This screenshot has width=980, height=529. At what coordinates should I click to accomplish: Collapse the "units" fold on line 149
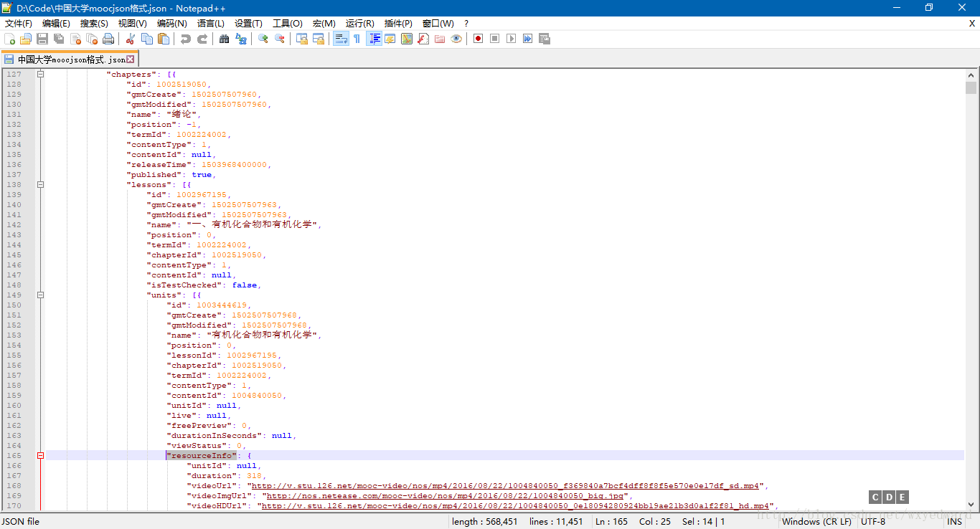click(41, 295)
